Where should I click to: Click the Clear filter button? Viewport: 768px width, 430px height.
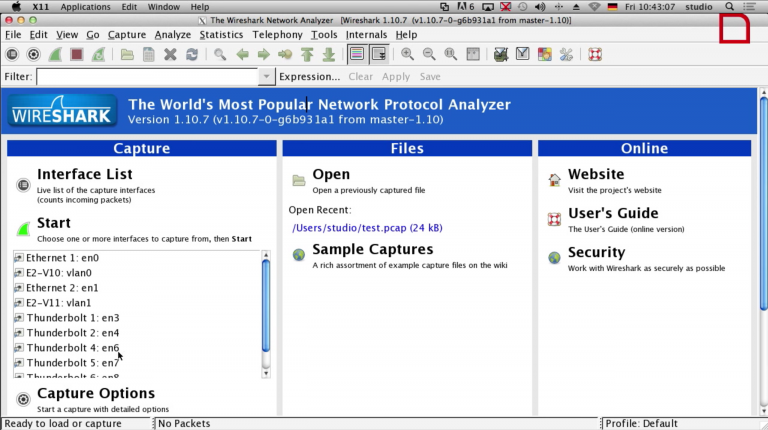coord(360,77)
